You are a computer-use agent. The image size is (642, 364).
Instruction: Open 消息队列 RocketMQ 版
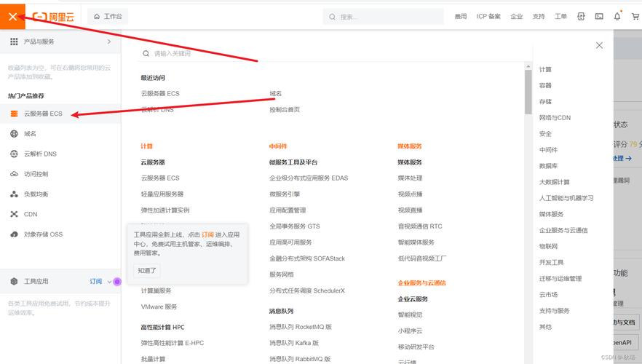[x=301, y=327]
